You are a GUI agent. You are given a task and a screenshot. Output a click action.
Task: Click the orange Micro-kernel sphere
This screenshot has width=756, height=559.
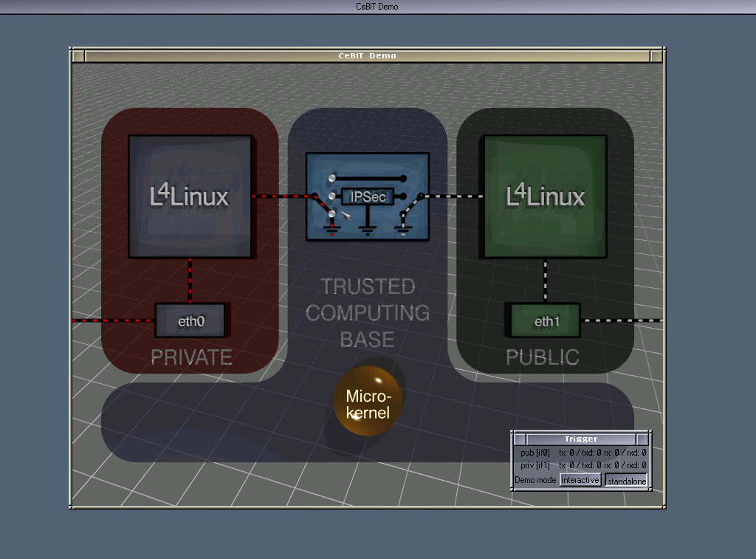point(368,401)
